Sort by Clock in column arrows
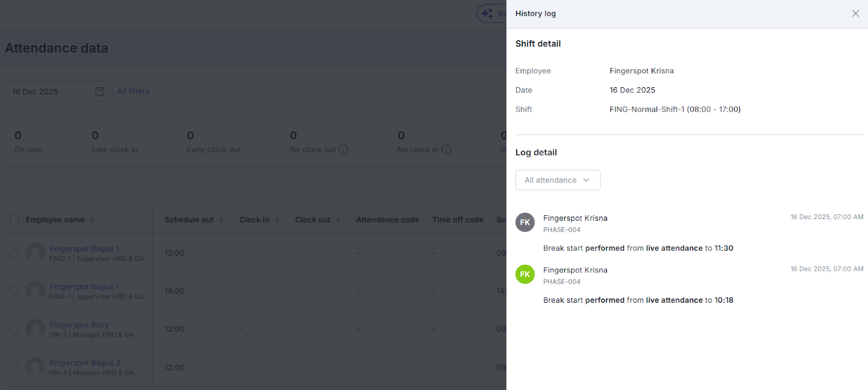Image resolution: width=868 pixels, height=390 pixels. click(x=277, y=220)
